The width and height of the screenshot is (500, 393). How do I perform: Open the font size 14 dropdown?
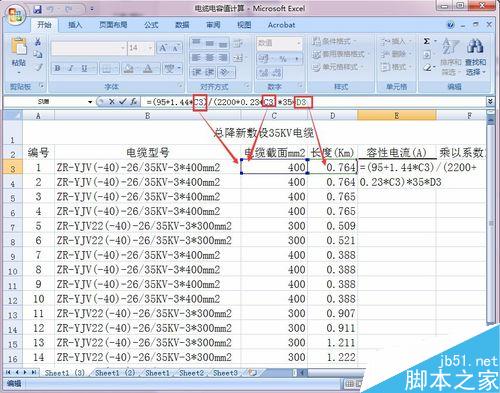(150, 48)
